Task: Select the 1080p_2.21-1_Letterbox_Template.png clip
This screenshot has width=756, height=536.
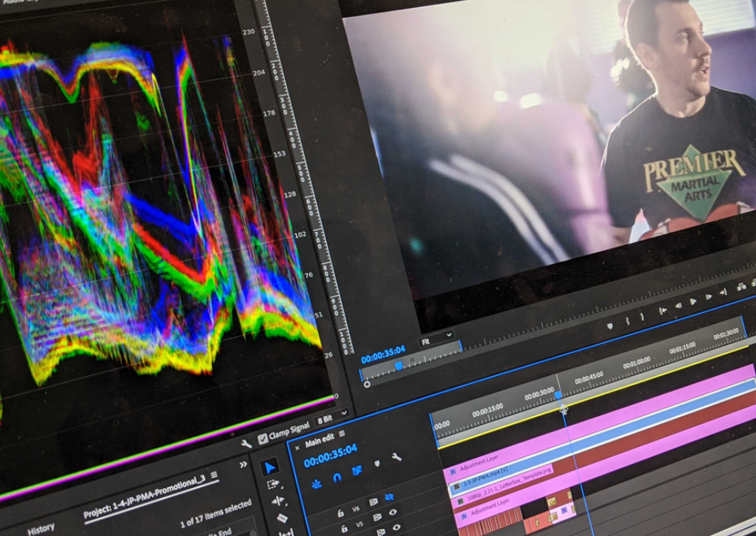Action: coord(503,486)
